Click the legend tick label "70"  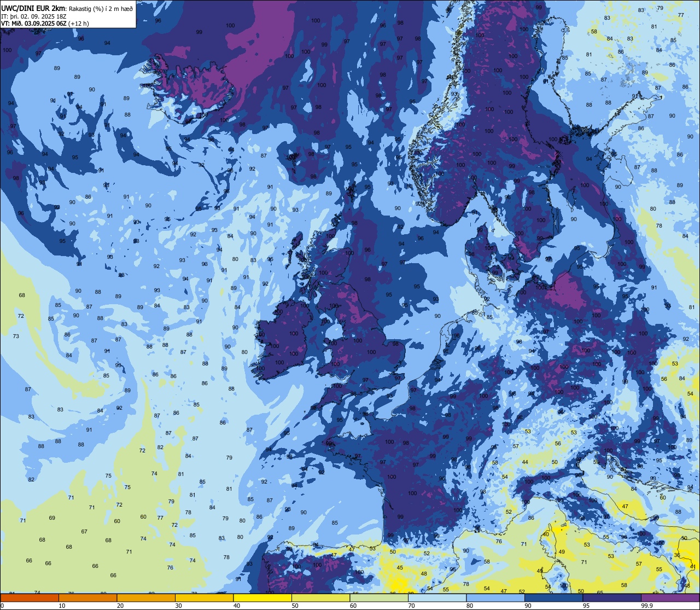click(411, 606)
